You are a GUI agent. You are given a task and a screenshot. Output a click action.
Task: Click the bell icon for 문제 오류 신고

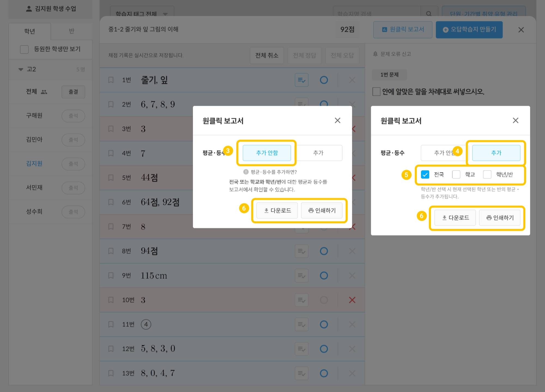[x=376, y=54]
